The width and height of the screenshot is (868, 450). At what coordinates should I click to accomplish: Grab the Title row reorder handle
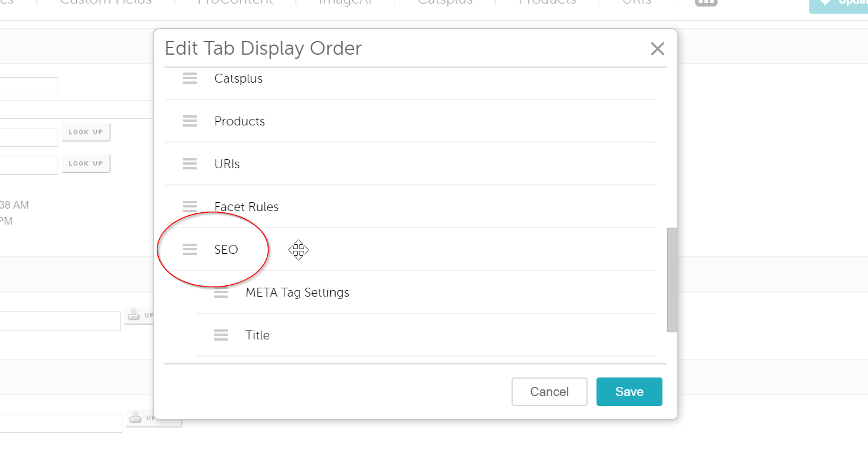point(221,335)
